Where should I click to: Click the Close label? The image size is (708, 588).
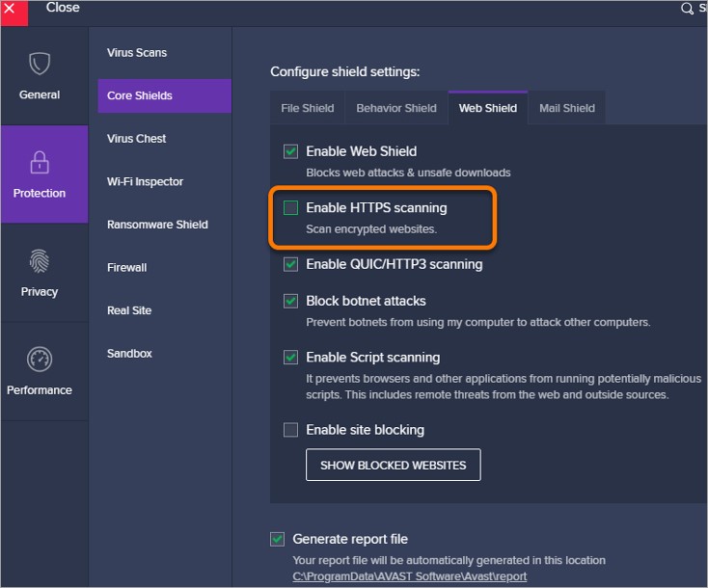pyautogui.click(x=63, y=8)
